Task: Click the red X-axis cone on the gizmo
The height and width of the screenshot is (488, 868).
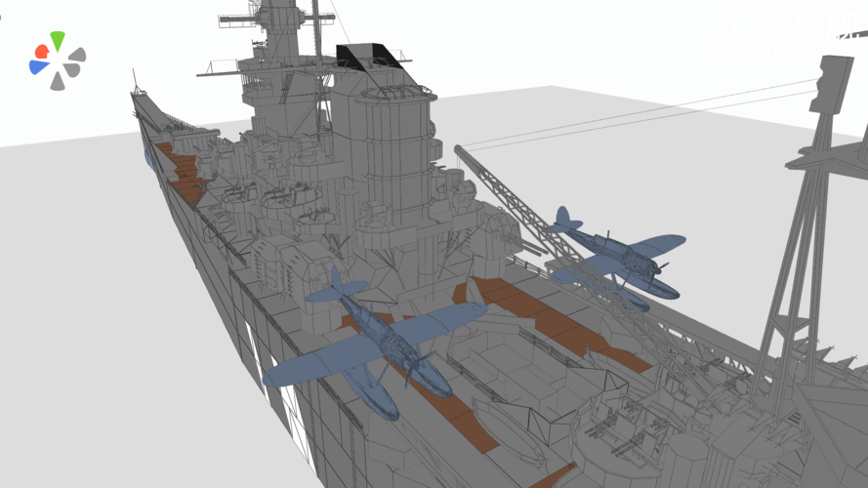Action: point(42,52)
